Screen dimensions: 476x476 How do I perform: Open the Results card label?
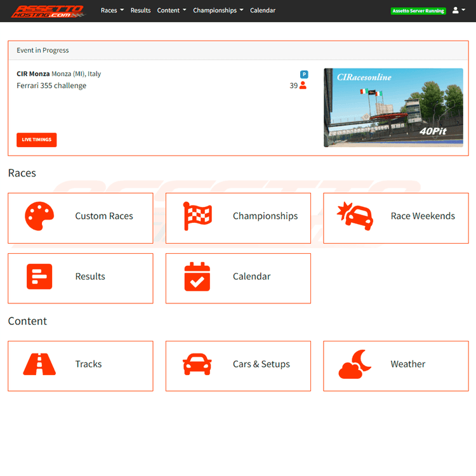coord(90,276)
